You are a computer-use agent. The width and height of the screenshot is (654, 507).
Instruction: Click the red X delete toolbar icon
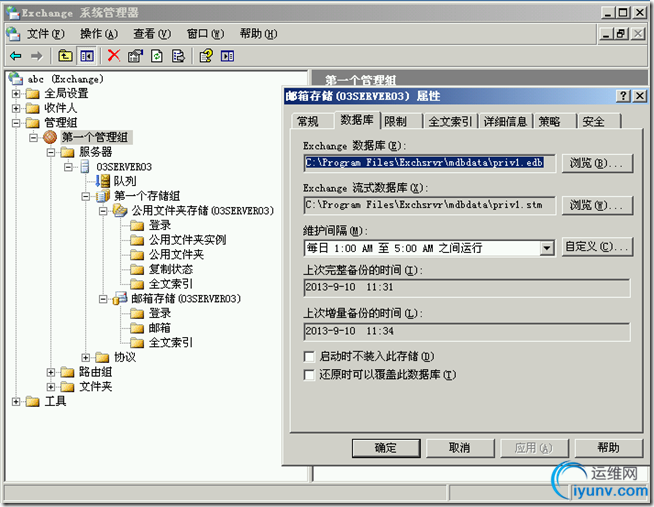(x=114, y=55)
